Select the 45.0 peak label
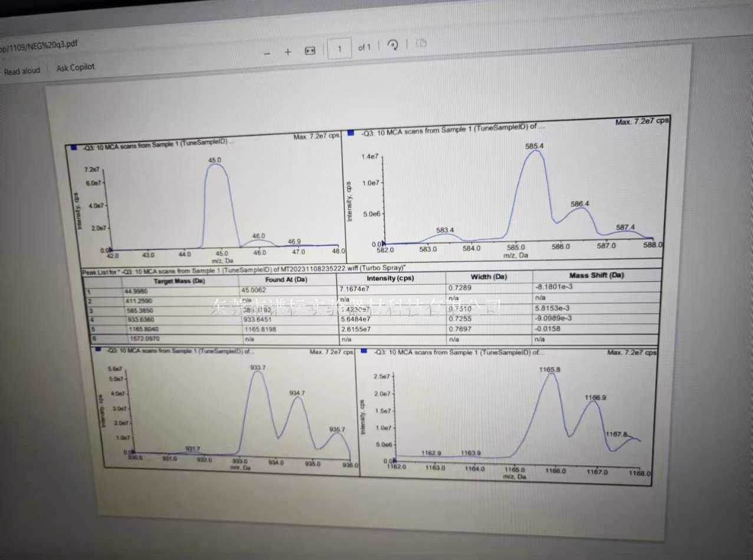Viewport: 753px width, 560px height. (215, 160)
